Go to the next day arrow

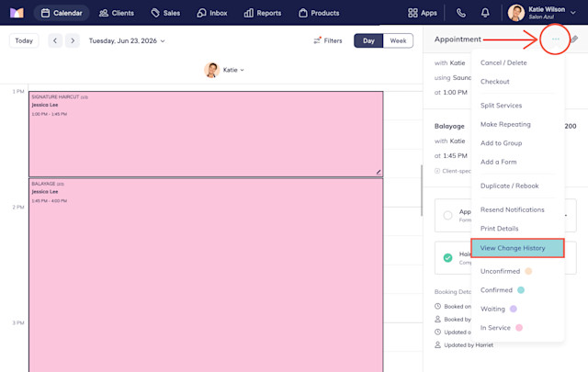click(x=73, y=40)
